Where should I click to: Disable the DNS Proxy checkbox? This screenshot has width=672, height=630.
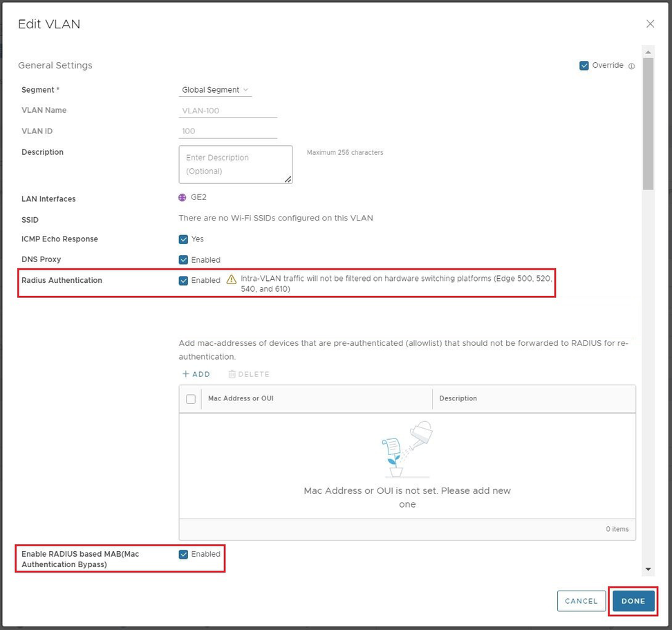(x=183, y=260)
